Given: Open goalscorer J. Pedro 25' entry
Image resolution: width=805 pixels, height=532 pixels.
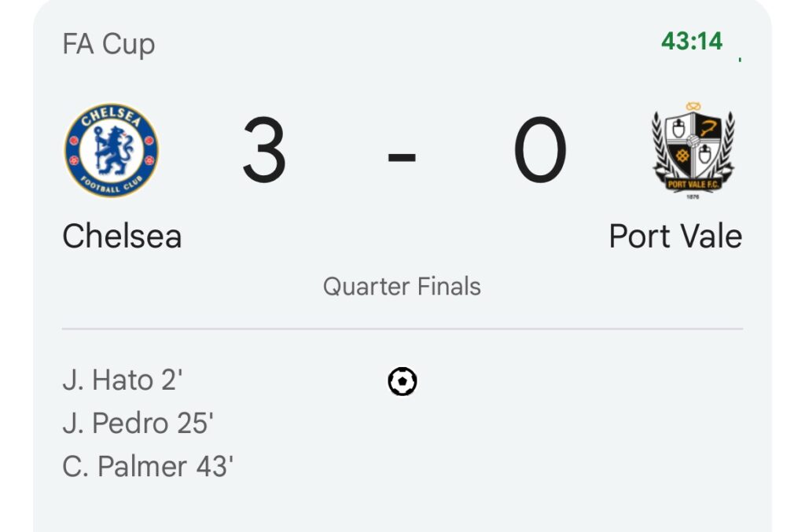Looking at the screenshot, I should 138,424.
